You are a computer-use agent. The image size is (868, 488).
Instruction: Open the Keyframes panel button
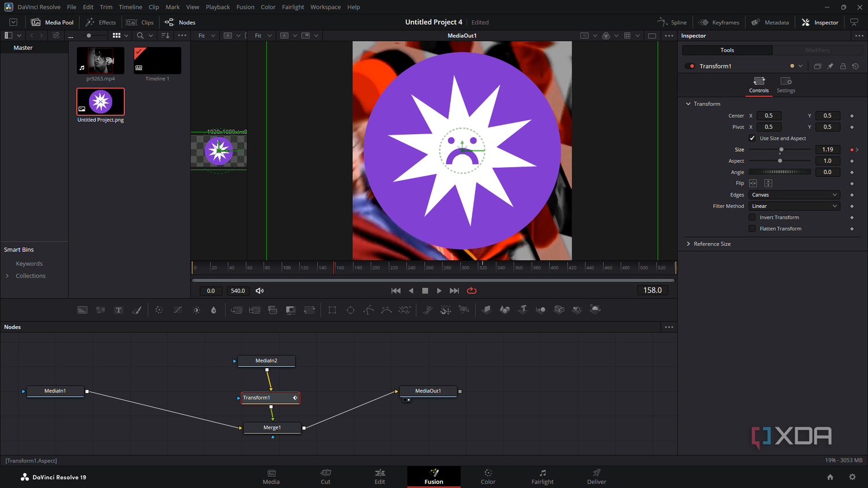719,23
